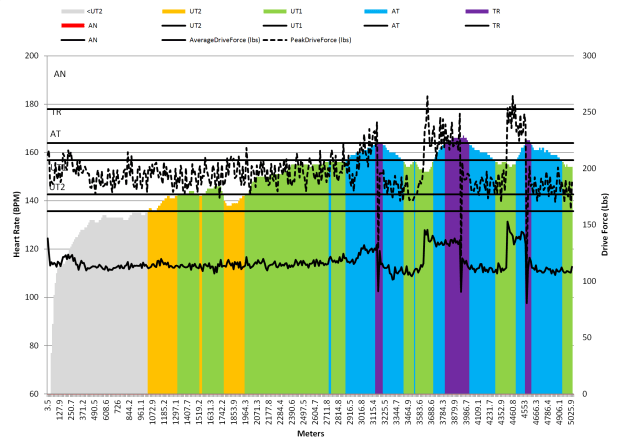Select the AT threshold label inside the plot
Screen dimensions: 620x448
click(x=56, y=133)
